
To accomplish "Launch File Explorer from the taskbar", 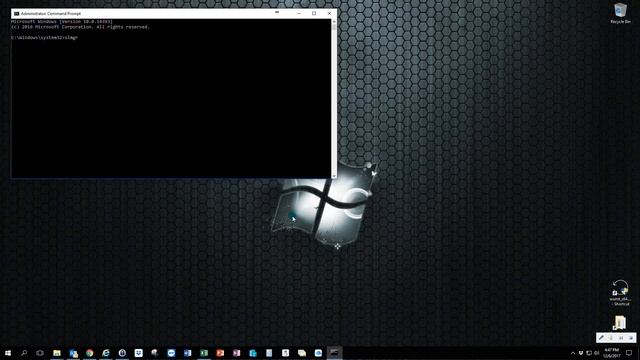I will pyautogui.click(x=57, y=353).
